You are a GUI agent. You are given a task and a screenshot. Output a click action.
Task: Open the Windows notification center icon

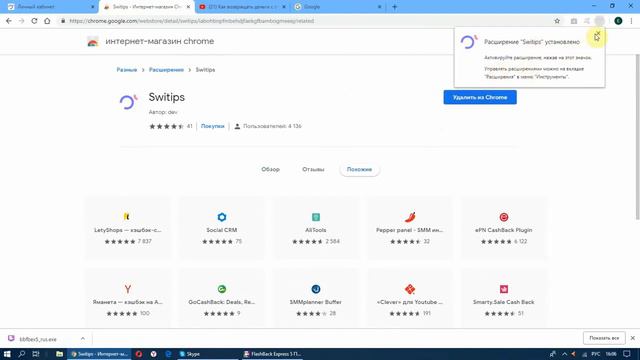click(x=627, y=354)
